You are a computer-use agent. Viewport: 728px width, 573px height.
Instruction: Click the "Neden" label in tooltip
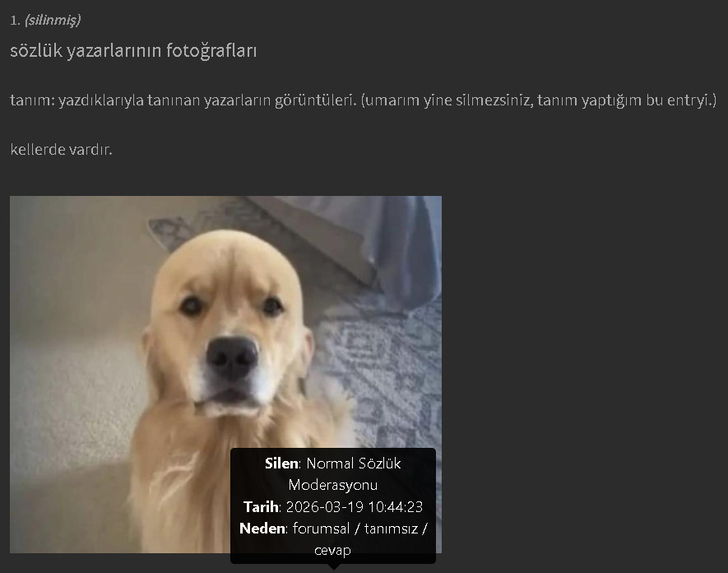(x=262, y=529)
